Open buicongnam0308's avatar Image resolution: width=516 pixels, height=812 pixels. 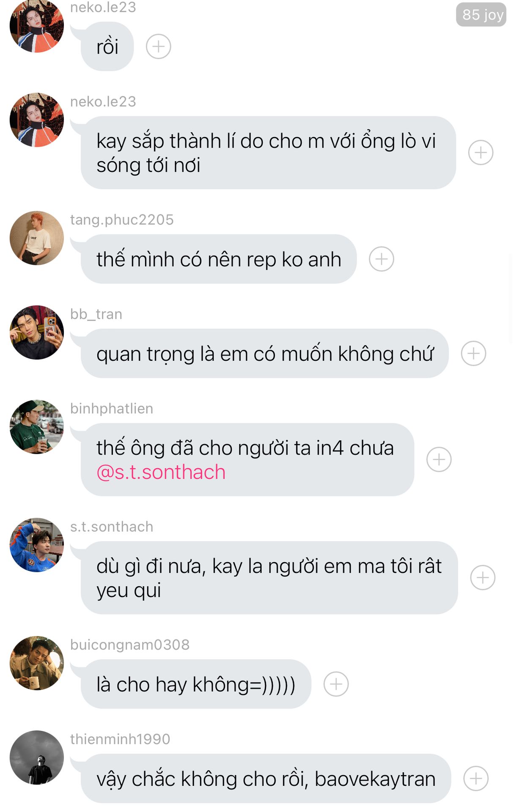tap(37, 663)
